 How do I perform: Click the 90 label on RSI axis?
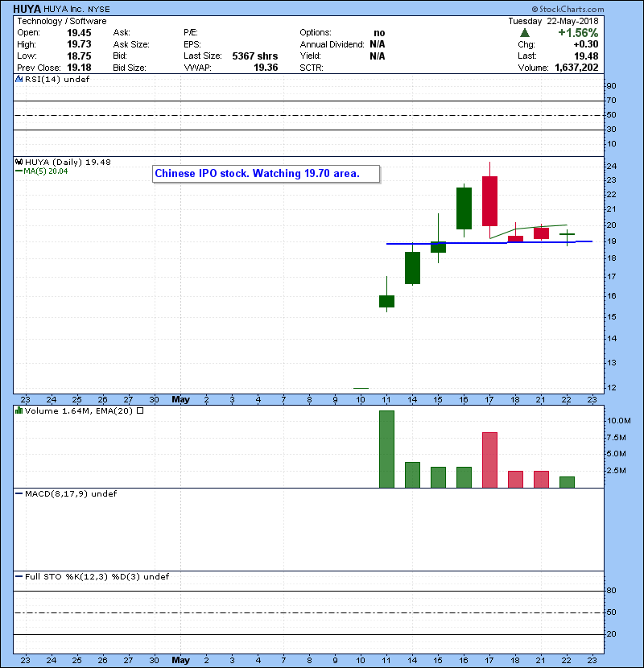(611, 86)
